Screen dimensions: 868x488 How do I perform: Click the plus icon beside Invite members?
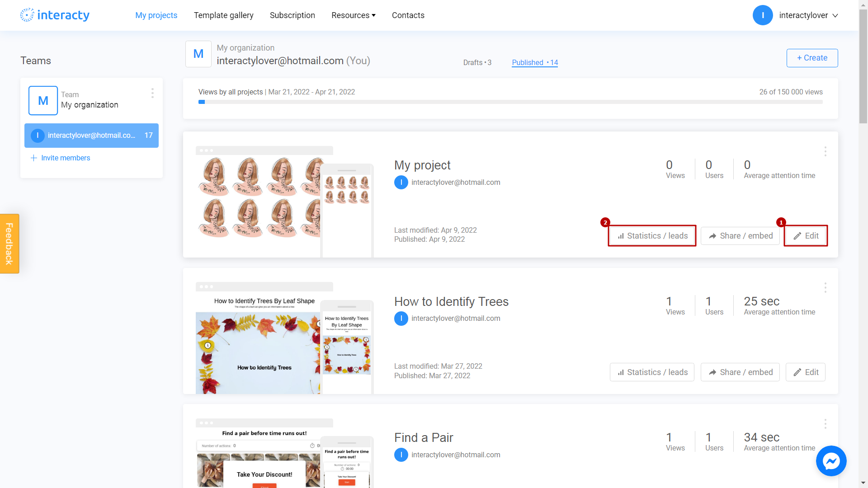point(33,158)
